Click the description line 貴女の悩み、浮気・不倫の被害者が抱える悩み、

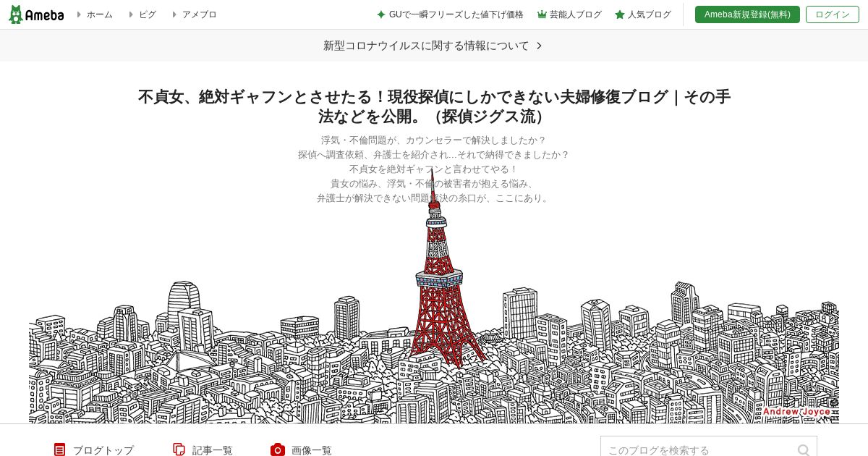[434, 183]
